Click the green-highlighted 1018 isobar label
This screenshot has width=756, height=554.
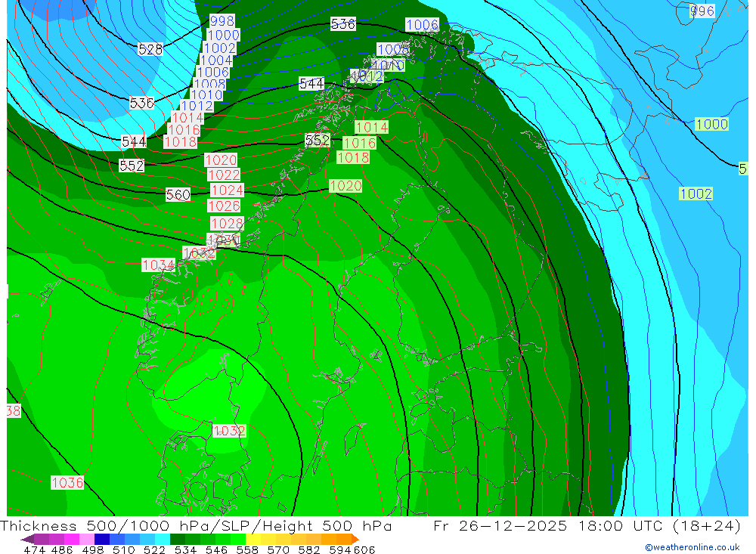coord(353,157)
